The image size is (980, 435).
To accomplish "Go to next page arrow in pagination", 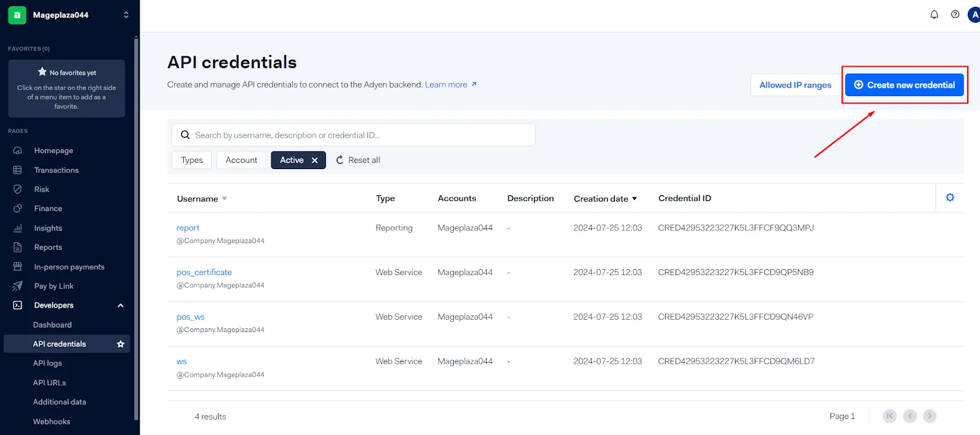I will [929, 416].
